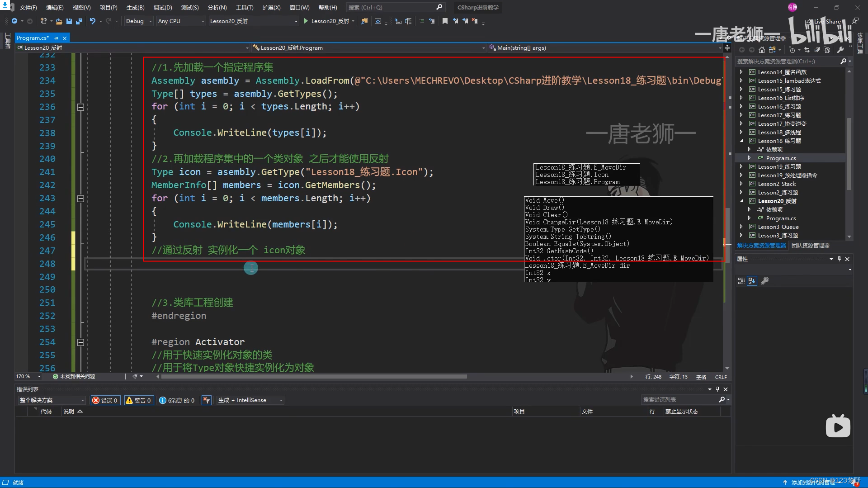Clear all bookmarks icon
868x488 pixels.
click(x=475, y=21)
